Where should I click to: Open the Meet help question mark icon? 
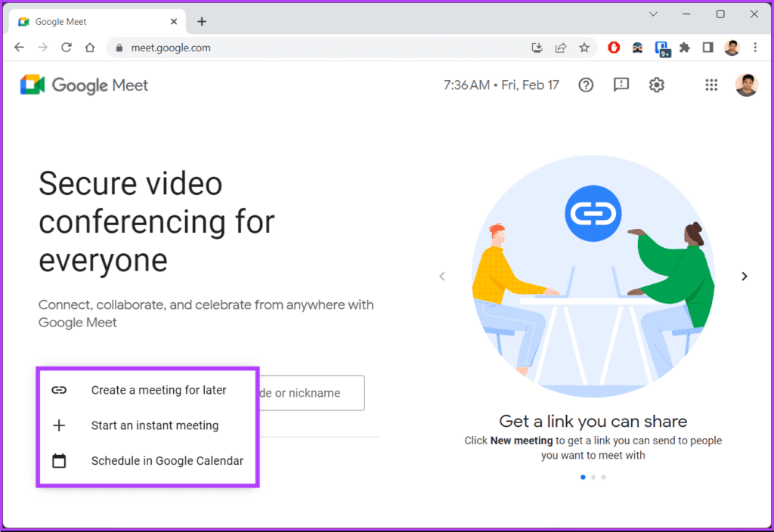[586, 85]
